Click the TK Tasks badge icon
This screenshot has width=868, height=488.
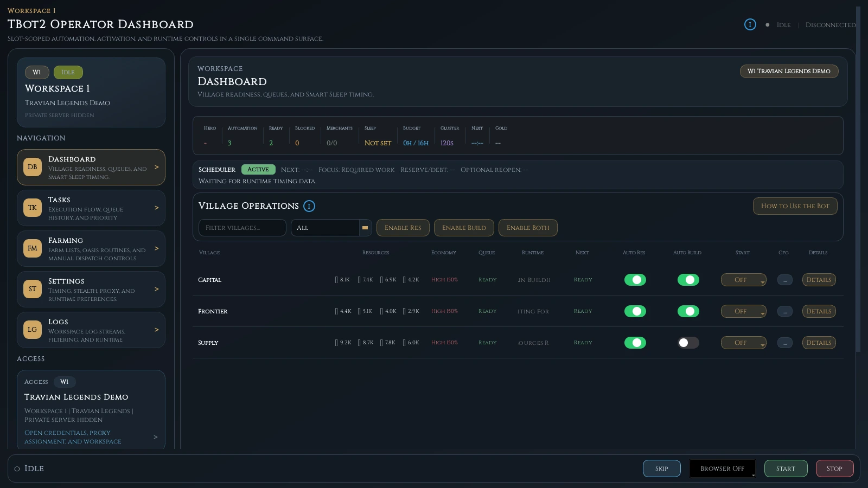[33, 208]
